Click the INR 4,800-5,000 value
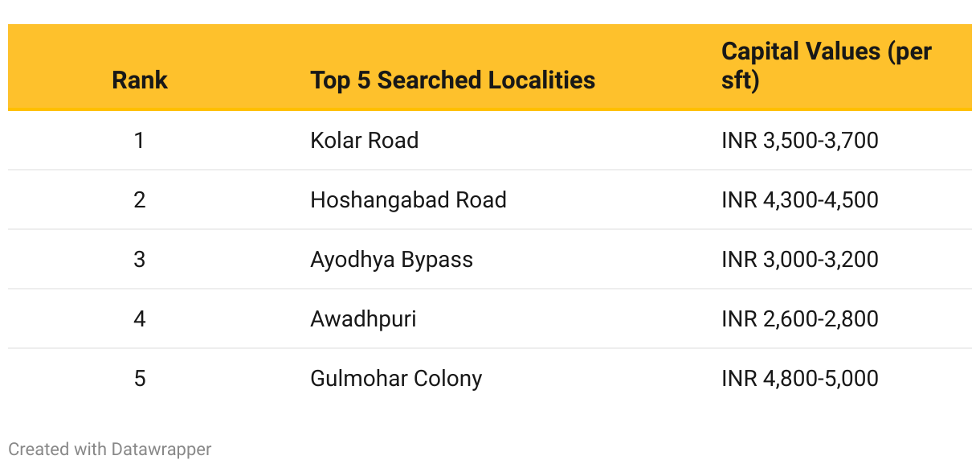Screen dimensions: 980x468 coord(800,378)
